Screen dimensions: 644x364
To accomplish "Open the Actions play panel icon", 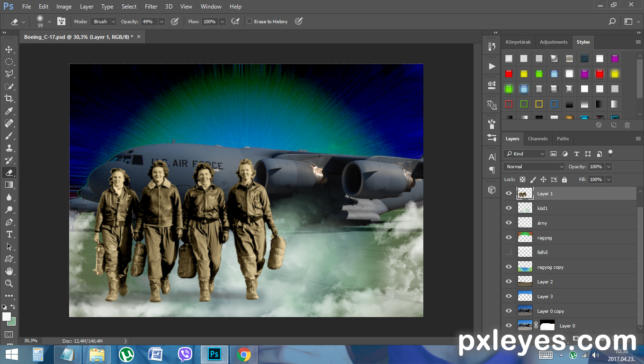I will [x=492, y=66].
